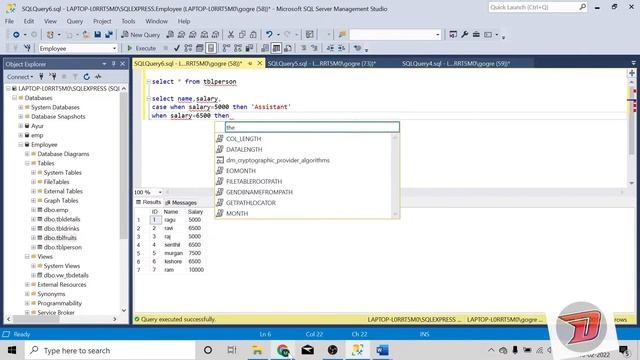Switch to the SQLQuery5.sql tab
This screenshot has height=360, width=640.
point(322,64)
